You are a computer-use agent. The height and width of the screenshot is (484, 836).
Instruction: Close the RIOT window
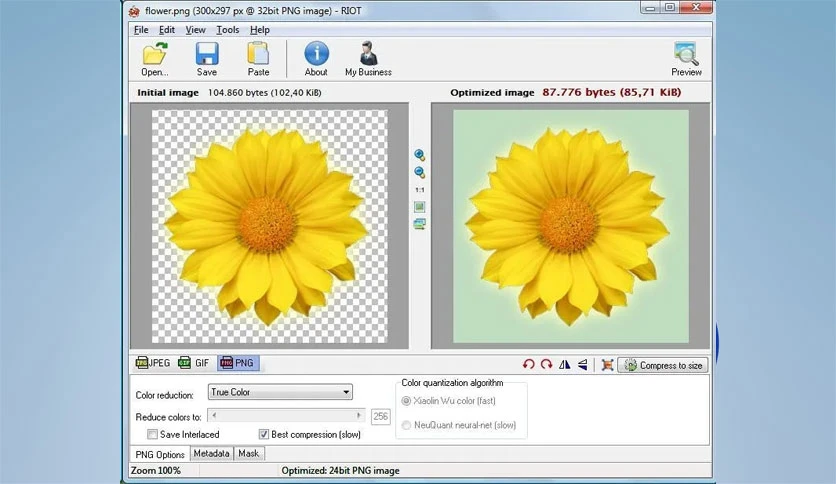pos(696,7)
